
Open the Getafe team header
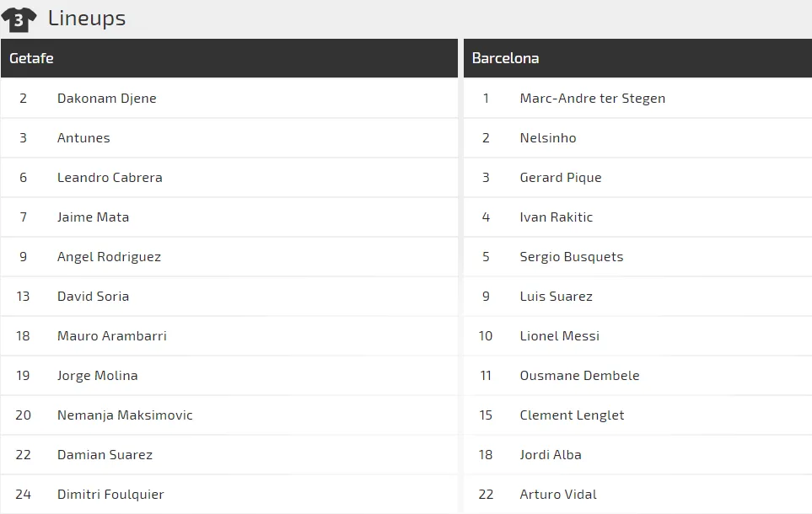[32, 58]
